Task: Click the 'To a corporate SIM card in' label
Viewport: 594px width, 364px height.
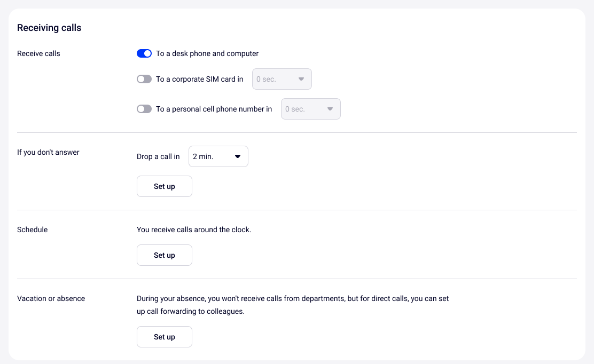Action: pos(199,79)
